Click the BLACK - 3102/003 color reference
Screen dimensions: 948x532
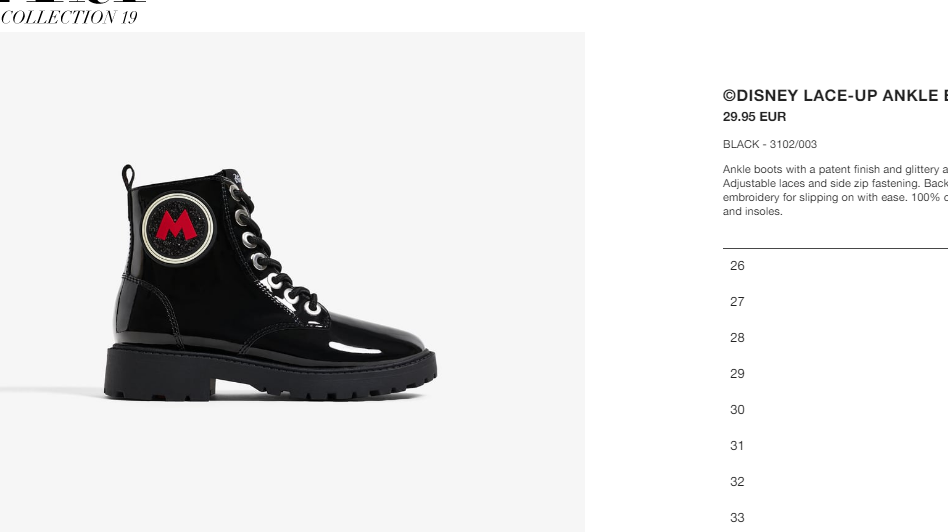click(x=770, y=144)
